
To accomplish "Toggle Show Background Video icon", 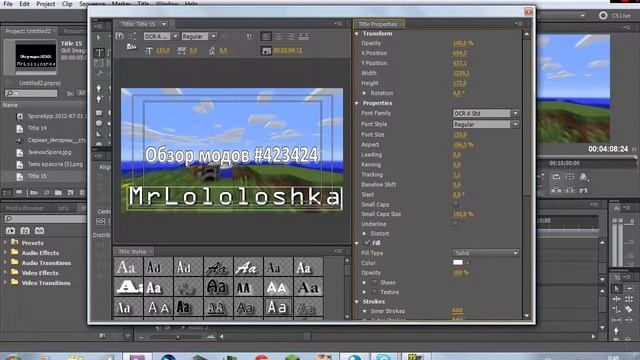I will [266, 51].
